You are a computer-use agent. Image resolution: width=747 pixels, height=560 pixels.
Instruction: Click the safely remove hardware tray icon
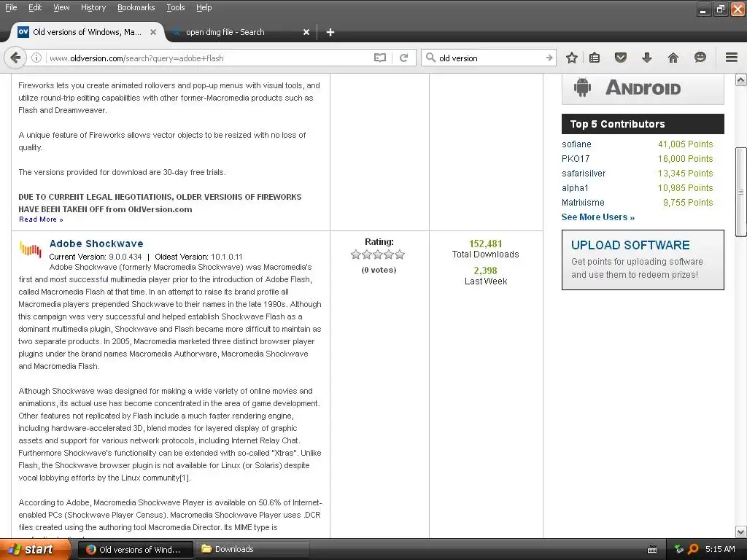click(679, 549)
